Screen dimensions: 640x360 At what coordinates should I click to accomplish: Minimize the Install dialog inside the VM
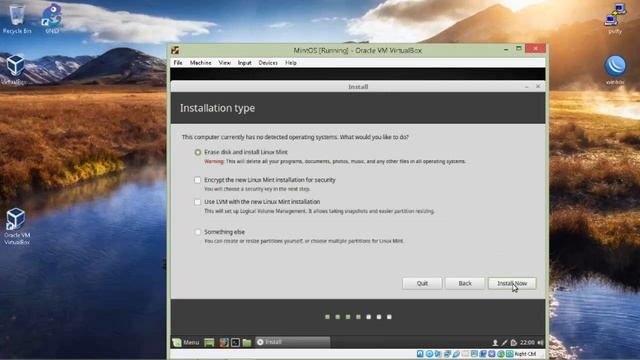coord(527,87)
